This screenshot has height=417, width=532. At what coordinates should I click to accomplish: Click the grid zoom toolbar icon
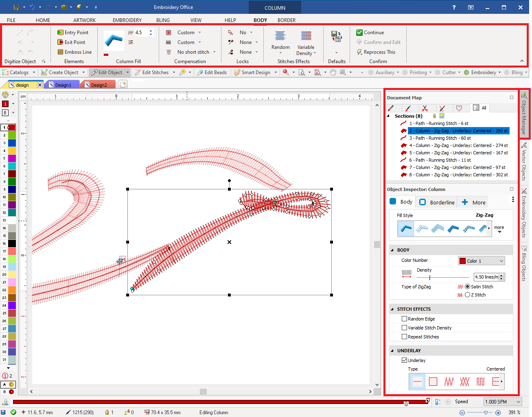tap(343, 72)
